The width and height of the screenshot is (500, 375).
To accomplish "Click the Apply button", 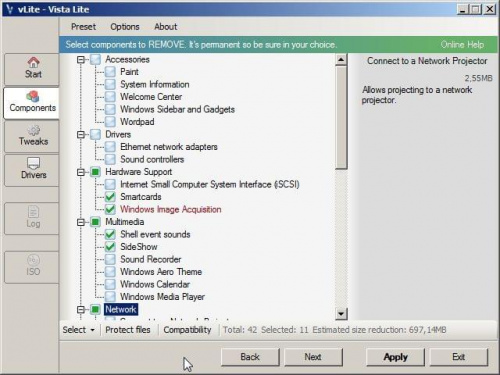I will 395,357.
